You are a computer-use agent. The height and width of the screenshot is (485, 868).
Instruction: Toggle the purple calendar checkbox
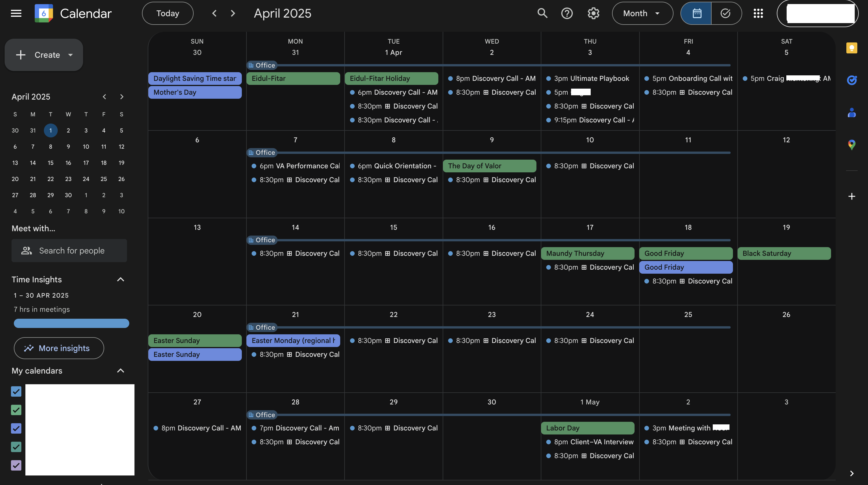tap(16, 465)
